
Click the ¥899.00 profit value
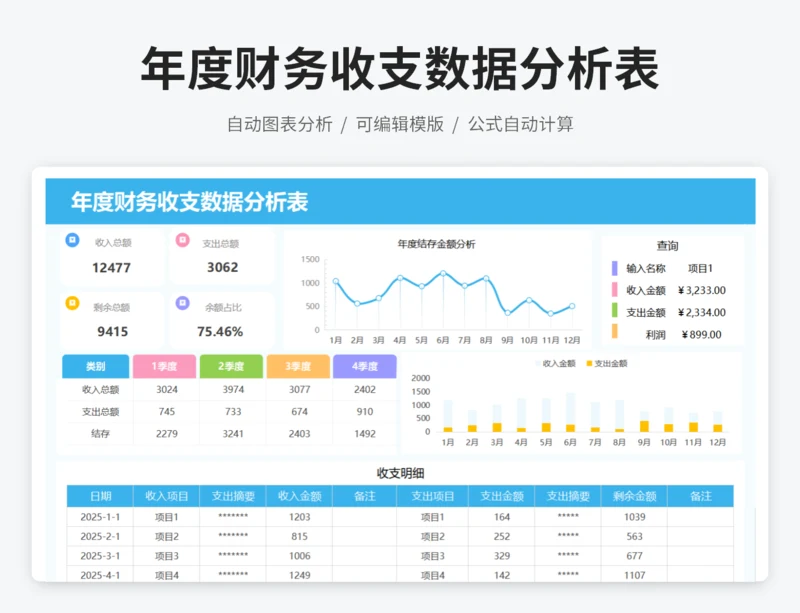pyautogui.click(x=702, y=335)
